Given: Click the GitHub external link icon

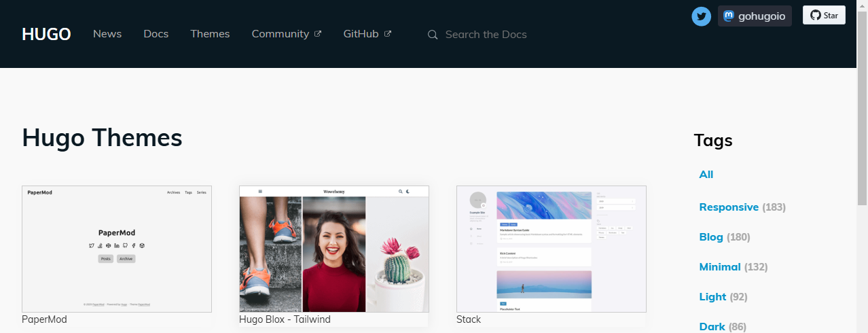Looking at the screenshot, I should [388, 33].
